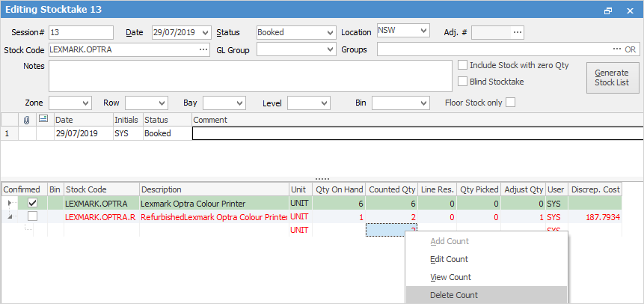Choose Delete Count from context menu
This screenshot has width=644, height=304.
pos(453,295)
